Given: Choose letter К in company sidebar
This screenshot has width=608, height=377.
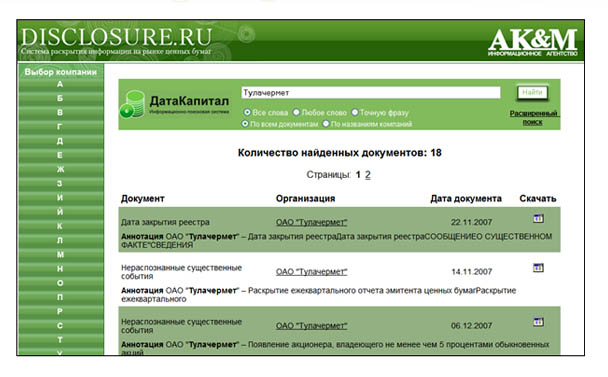Looking at the screenshot, I should [60, 226].
